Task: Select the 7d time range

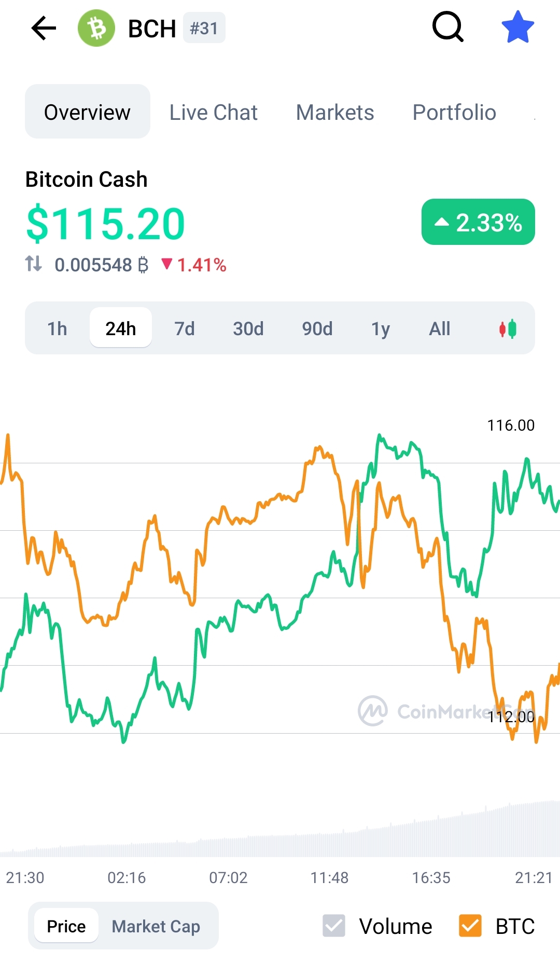Action: [x=185, y=328]
